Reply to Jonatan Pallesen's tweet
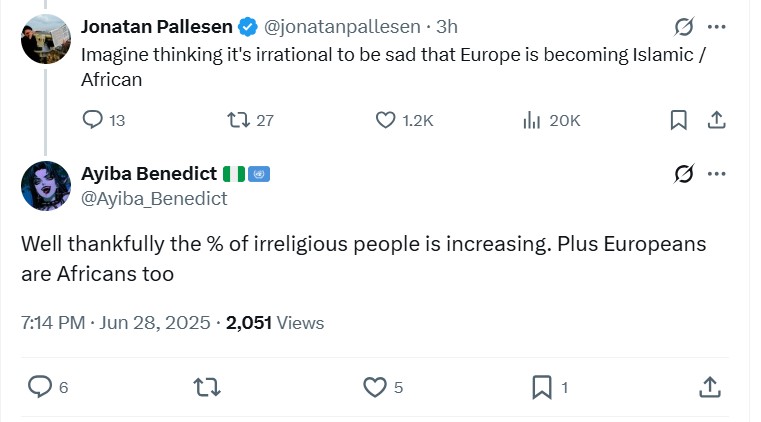Screen dimensions: 761x422 pyautogui.click(x=93, y=120)
